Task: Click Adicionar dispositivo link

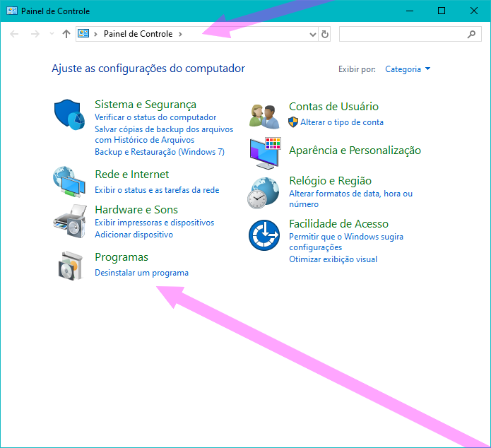Action: coord(134,235)
